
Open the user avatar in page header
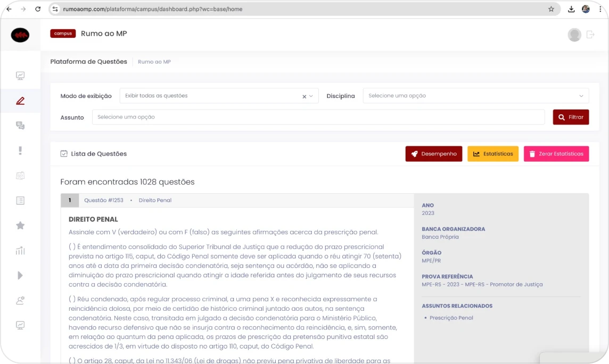click(574, 35)
